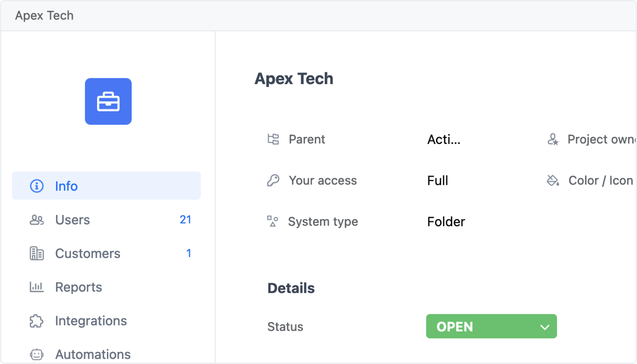Click the Customers building icon
This screenshot has width=637, height=364.
point(37,253)
